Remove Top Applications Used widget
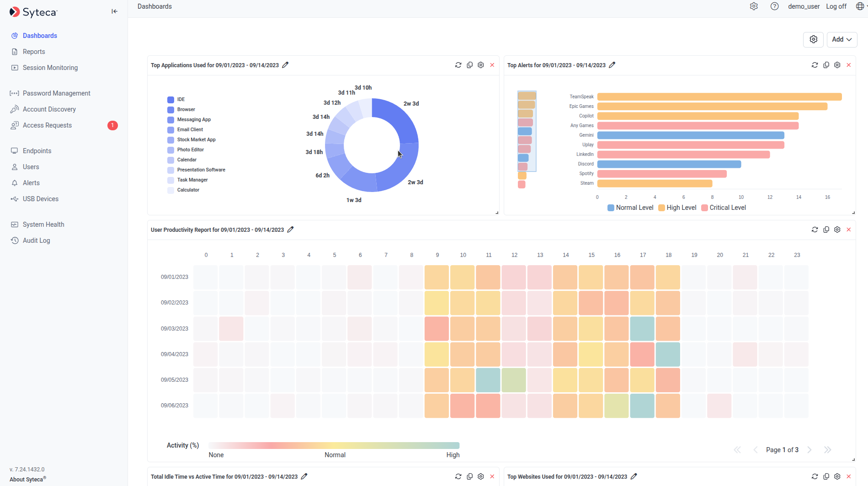This screenshot has width=868, height=486. (x=492, y=65)
